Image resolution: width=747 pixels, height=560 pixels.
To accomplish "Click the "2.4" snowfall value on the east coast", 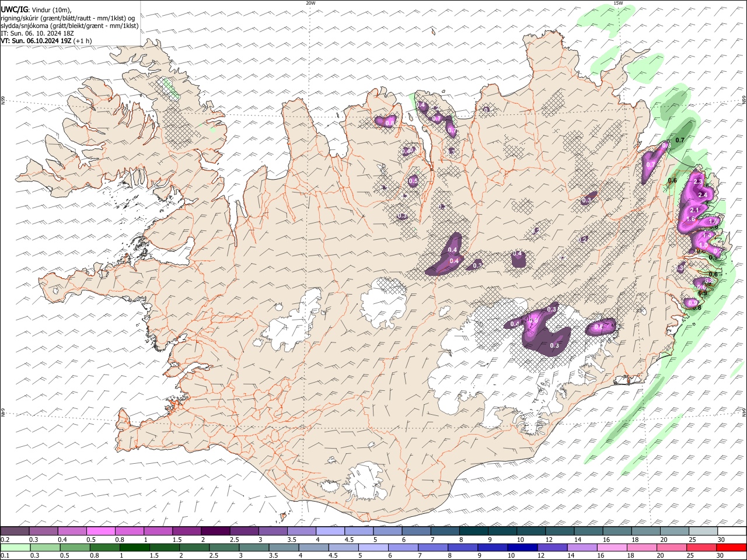I will click(x=703, y=195).
